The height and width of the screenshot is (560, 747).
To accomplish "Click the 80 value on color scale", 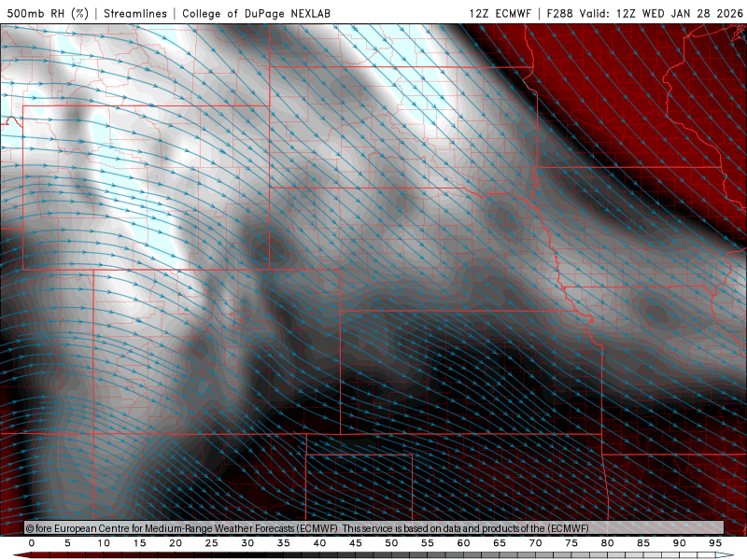I will [x=607, y=543].
